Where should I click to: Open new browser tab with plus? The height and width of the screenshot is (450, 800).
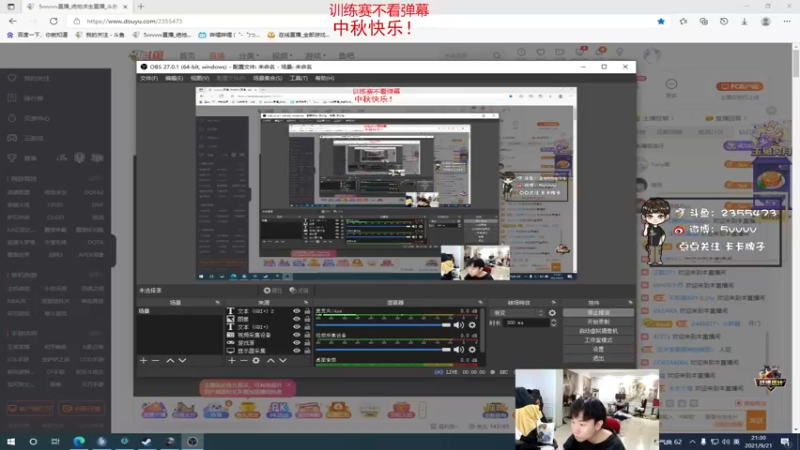point(141,7)
